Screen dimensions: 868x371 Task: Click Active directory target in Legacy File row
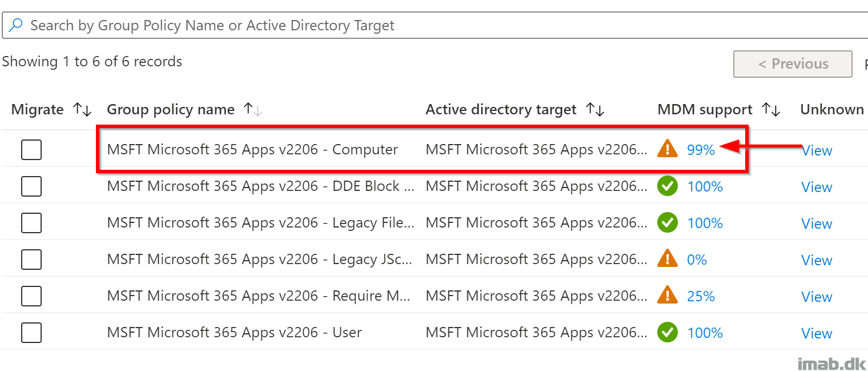(537, 223)
